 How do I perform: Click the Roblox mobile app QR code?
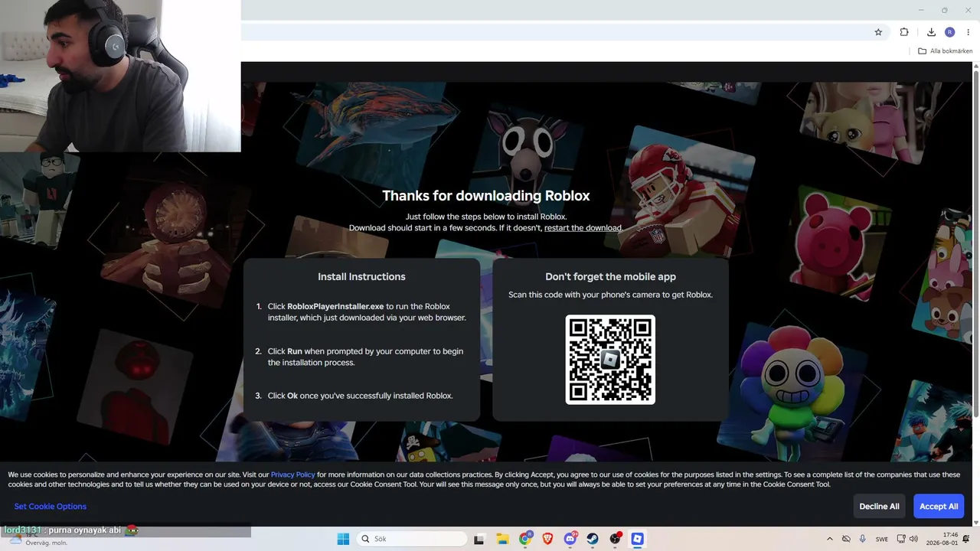610,359
